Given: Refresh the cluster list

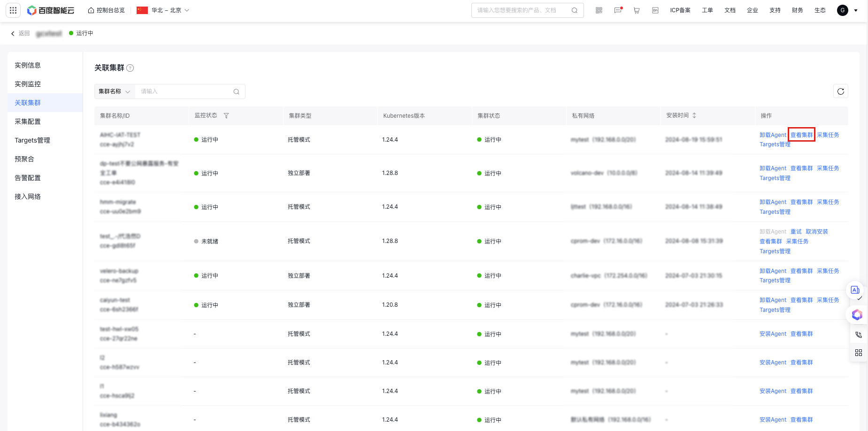Looking at the screenshot, I should click(x=841, y=91).
